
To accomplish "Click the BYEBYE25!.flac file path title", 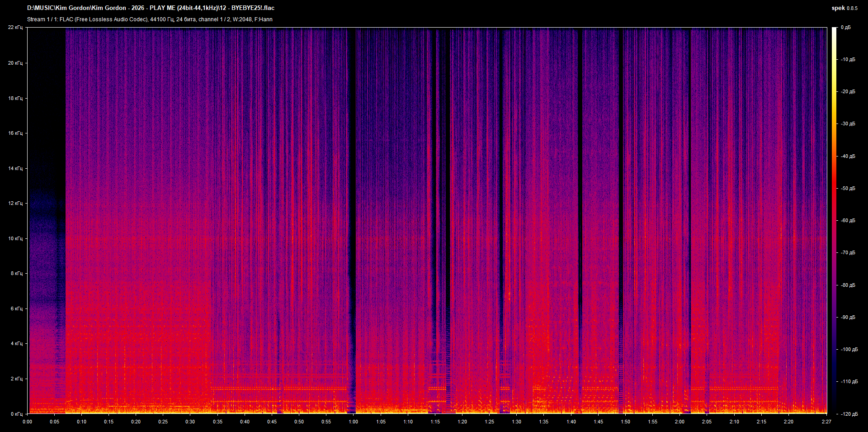I will tap(151, 8).
